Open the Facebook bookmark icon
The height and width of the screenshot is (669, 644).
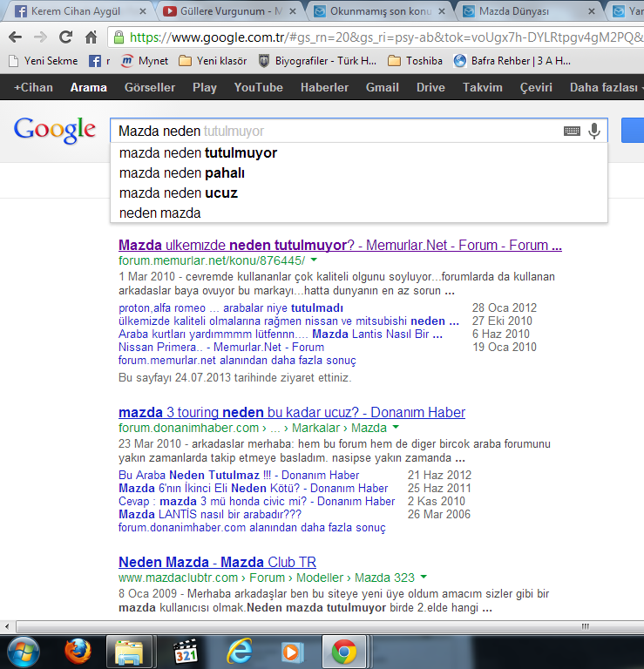[x=95, y=61]
